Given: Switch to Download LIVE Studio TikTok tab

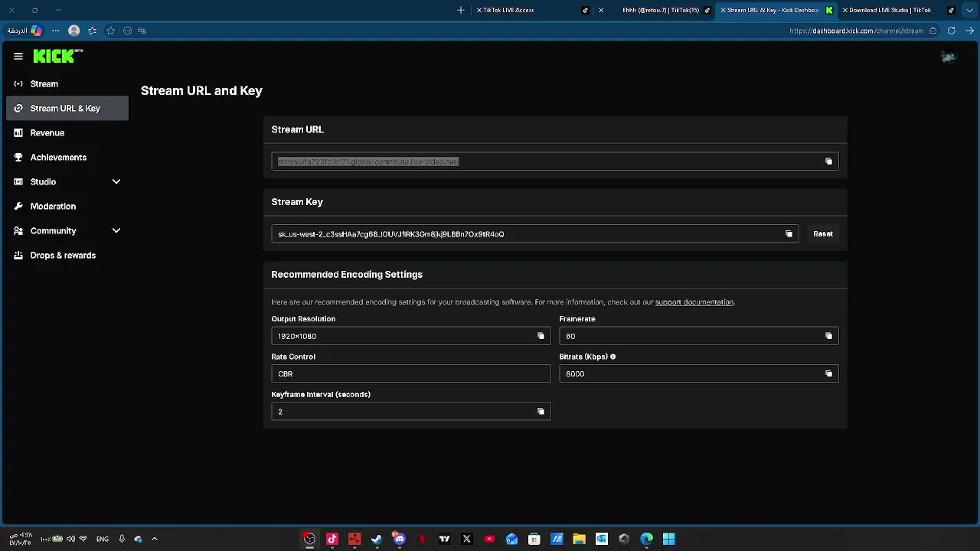Looking at the screenshot, I should (x=897, y=10).
